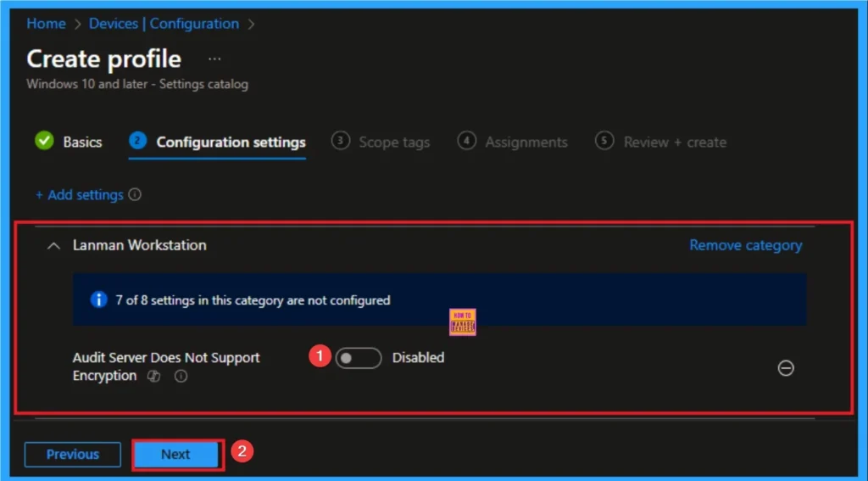Image resolution: width=868 pixels, height=481 pixels.
Task: Open info tooltip for Audit Server setting
Action: pos(181,377)
